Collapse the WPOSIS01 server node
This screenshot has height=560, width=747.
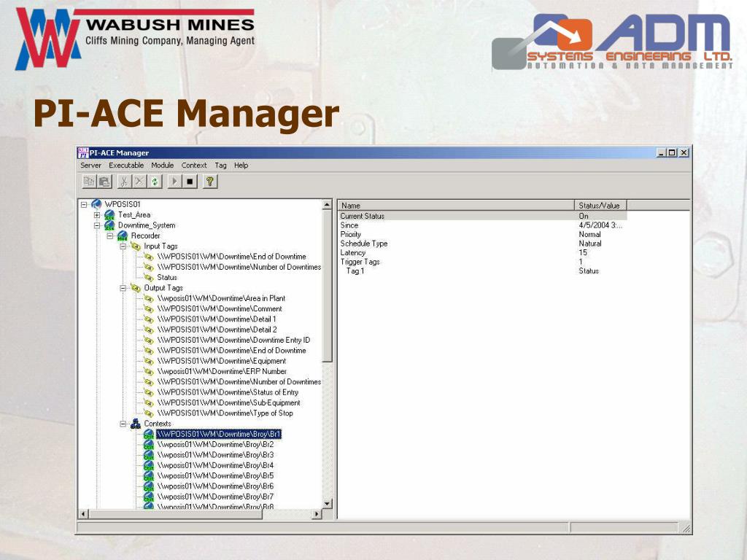[84, 205]
